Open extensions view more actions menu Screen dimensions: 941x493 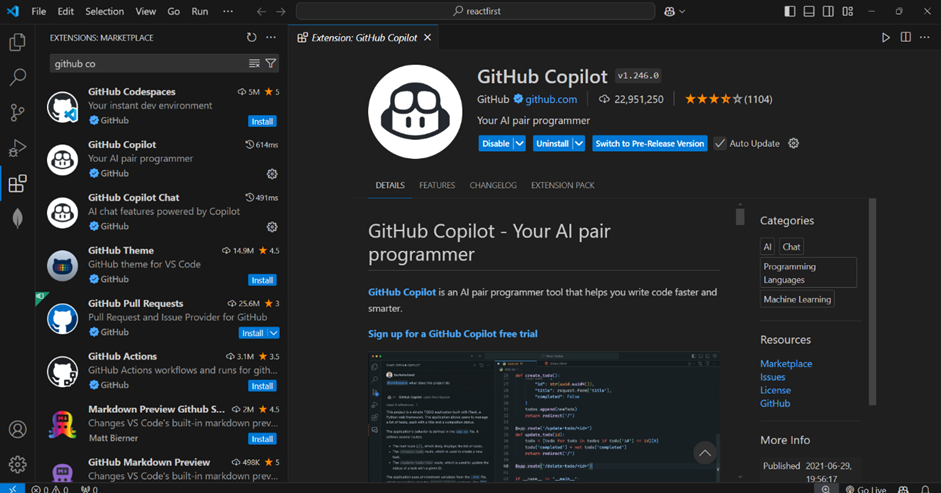coord(271,37)
